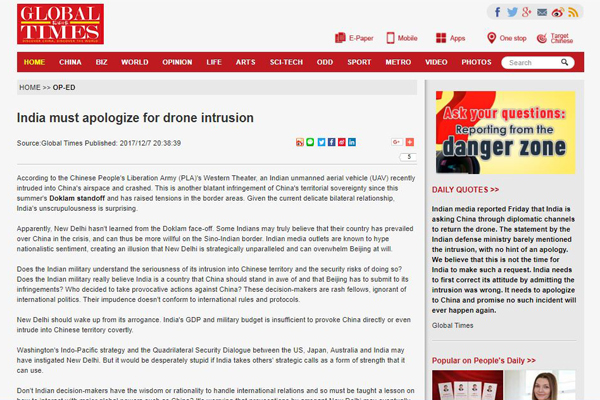Viewport: 600px width, 400px height.
Task: Click the email envelope icon in the header
Action: pyautogui.click(x=542, y=12)
